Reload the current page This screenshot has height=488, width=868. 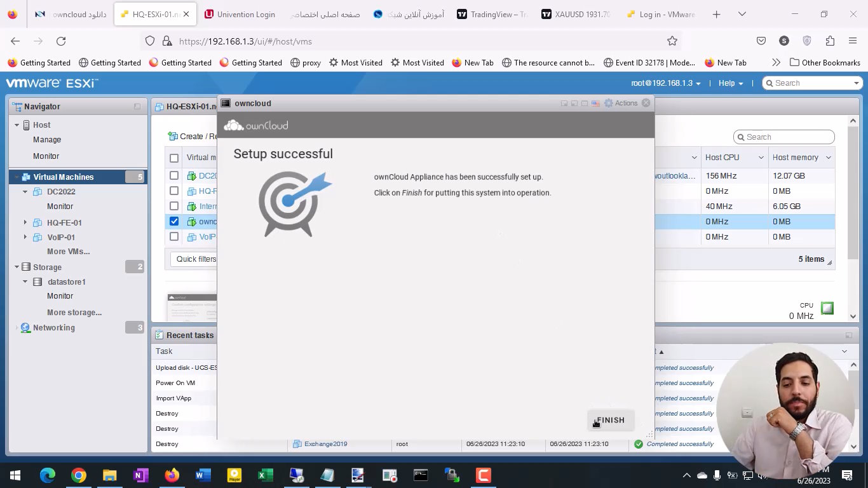pyautogui.click(x=61, y=41)
